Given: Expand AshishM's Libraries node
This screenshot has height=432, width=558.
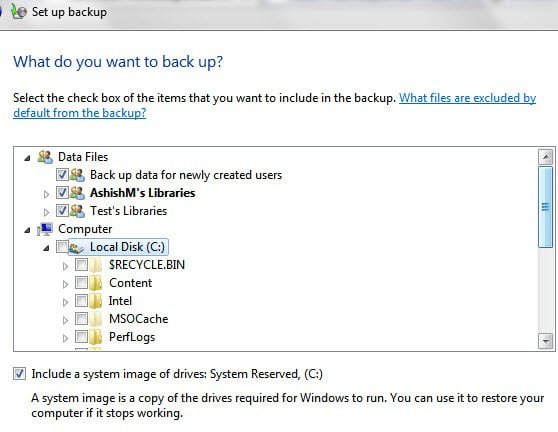Looking at the screenshot, I should pyautogui.click(x=46, y=194).
